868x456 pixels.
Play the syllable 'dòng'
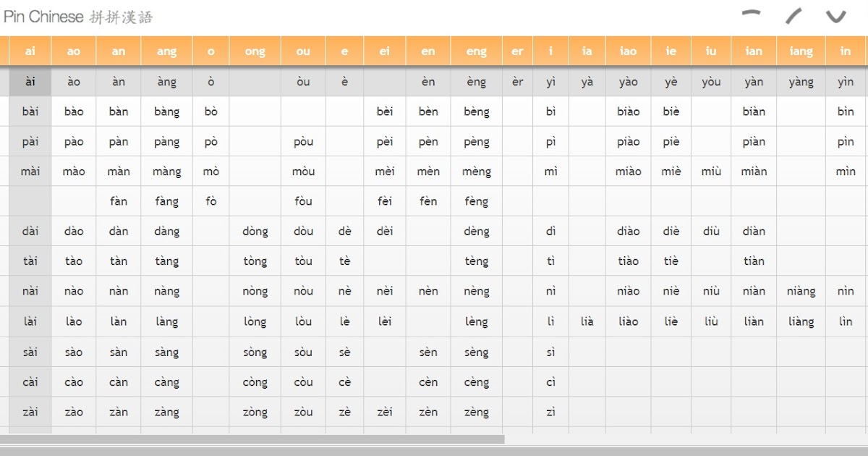[255, 231]
